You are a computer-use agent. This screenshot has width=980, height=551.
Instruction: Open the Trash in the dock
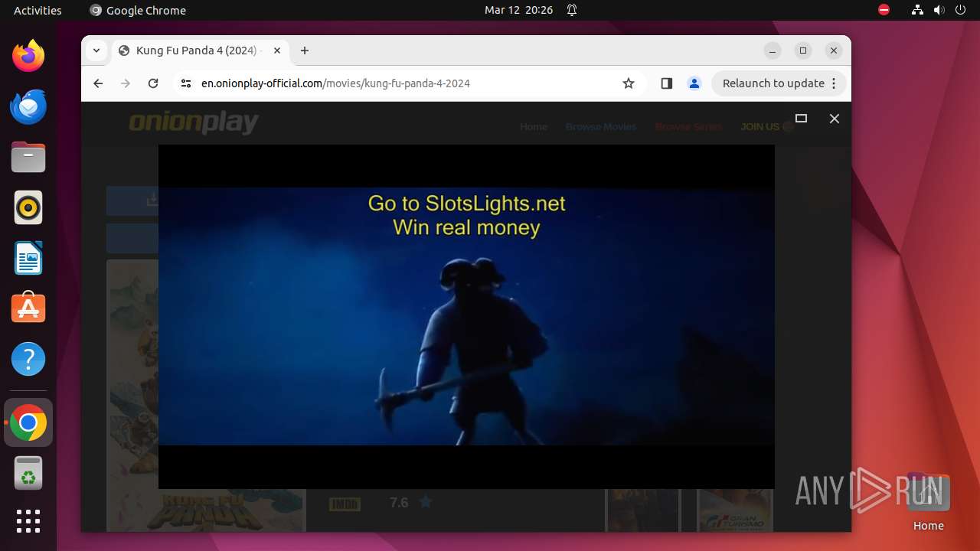click(x=28, y=473)
